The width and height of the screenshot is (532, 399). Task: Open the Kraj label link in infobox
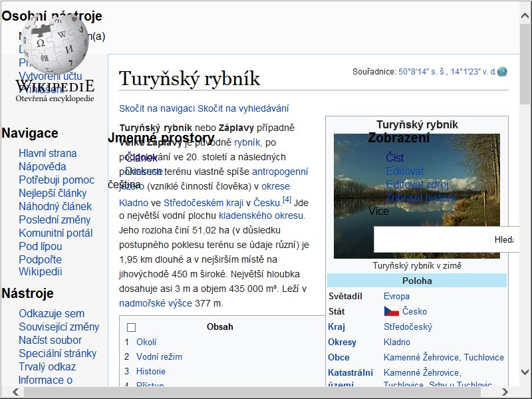[336, 327]
